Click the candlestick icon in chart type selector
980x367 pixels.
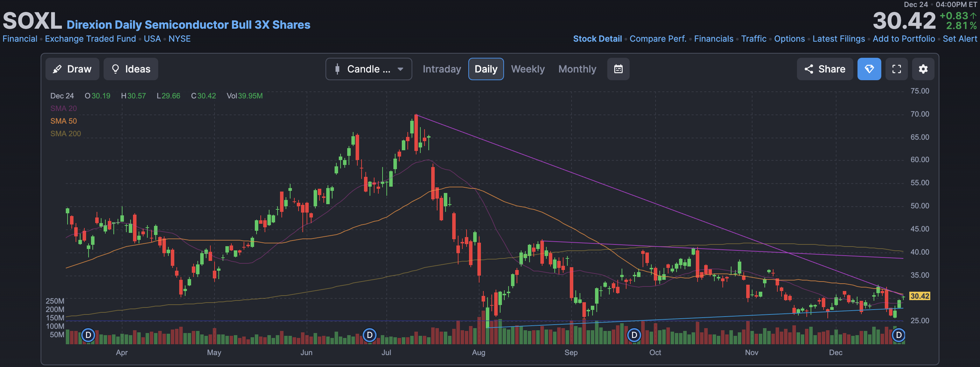pos(337,69)
